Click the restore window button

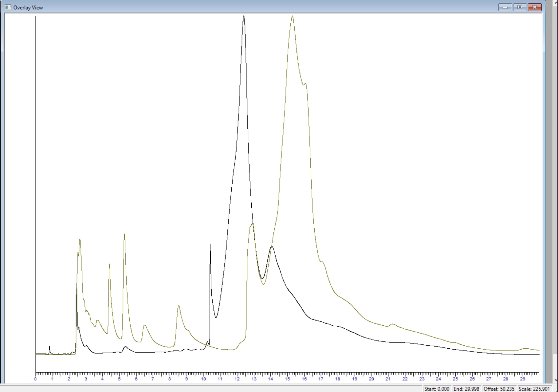coord(519,7)
